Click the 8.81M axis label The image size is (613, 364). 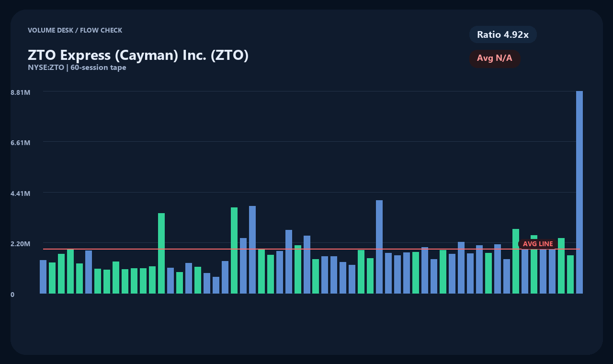click(x=21, y=92)
